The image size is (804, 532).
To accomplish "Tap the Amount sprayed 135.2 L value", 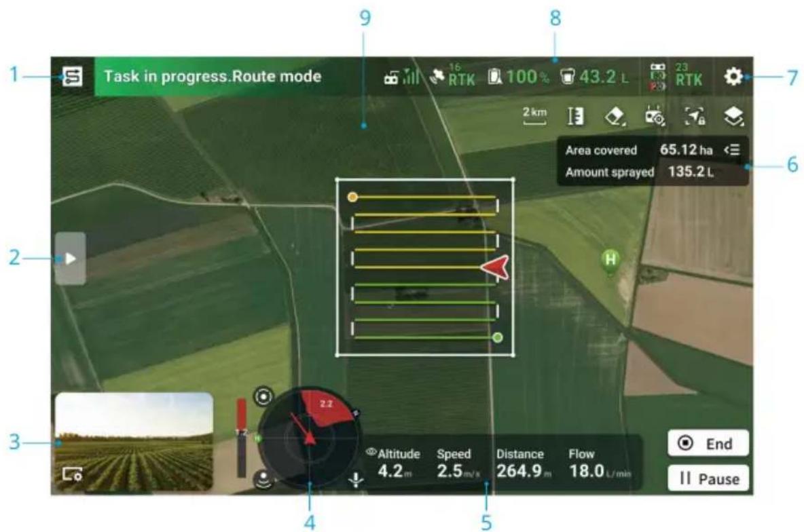I will [x=691, y=172].
